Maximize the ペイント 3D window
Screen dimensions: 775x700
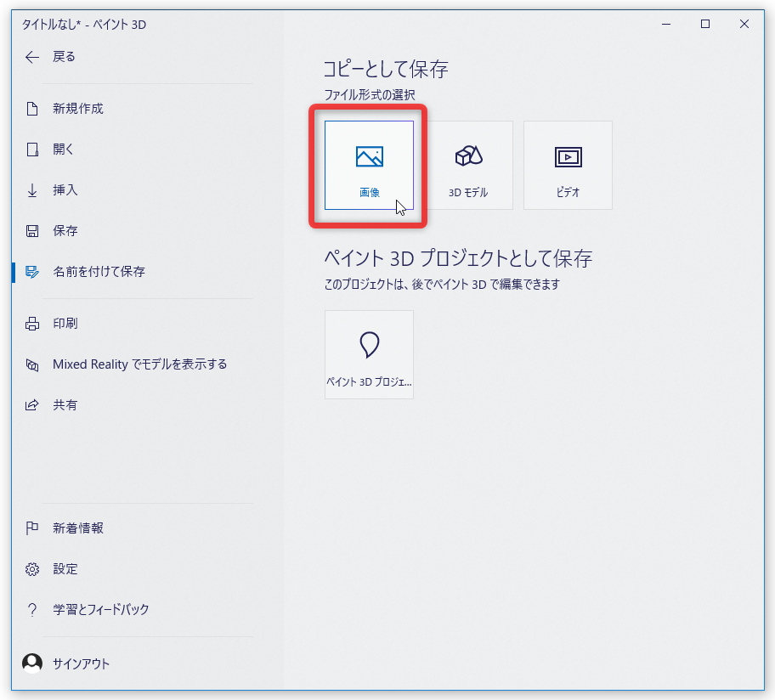705,24
